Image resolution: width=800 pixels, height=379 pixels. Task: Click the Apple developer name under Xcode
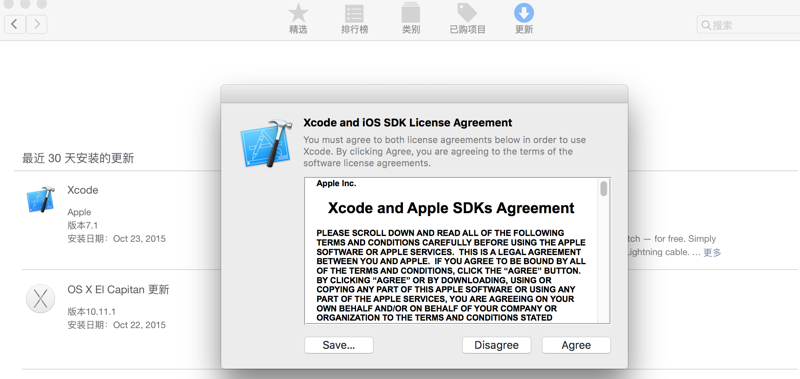point(79,212)
